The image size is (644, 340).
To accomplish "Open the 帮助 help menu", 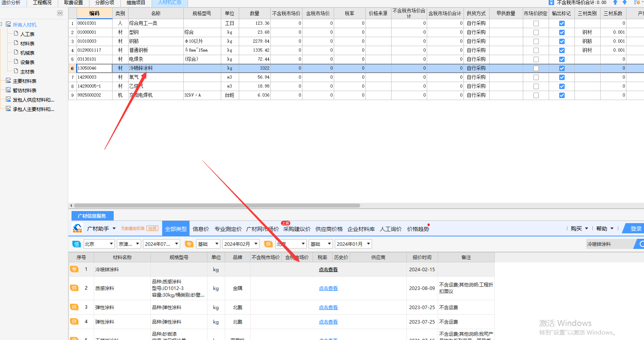I will point(605,229).
